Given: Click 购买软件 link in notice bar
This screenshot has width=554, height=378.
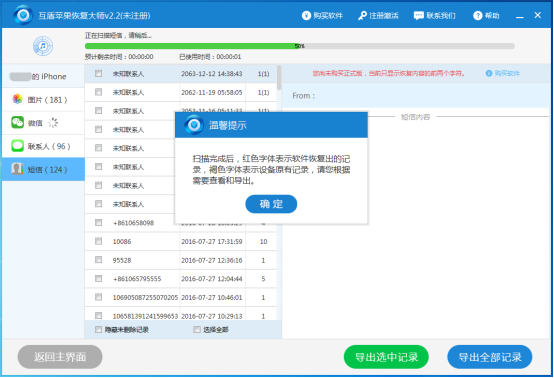Looking at the screenshot, I should coord(507,73).
